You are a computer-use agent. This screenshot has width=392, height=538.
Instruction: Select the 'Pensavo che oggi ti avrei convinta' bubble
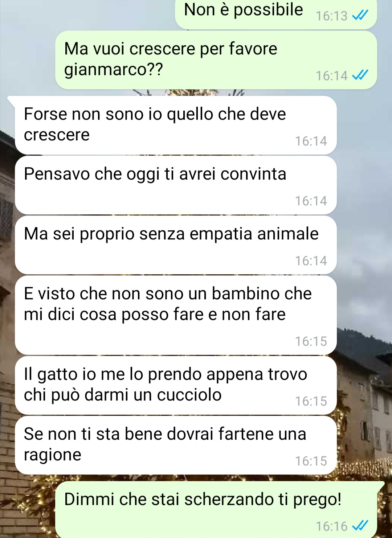pos(176,185)
